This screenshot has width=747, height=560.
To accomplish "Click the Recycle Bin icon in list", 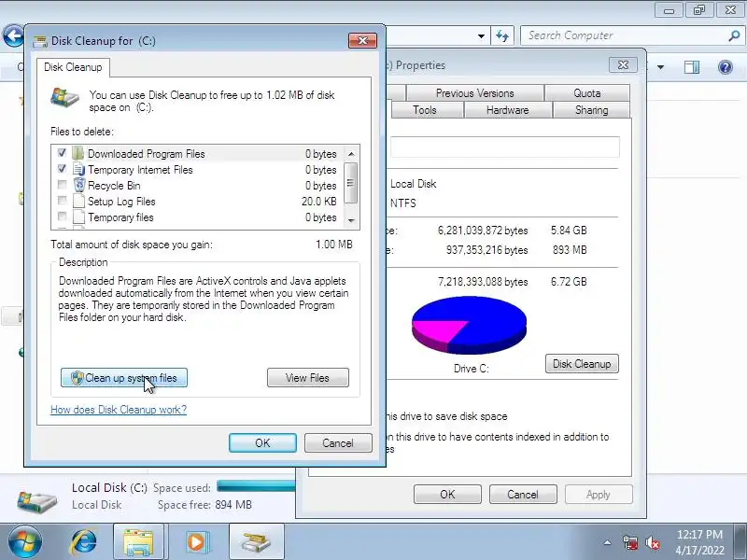I will [78, 185].
